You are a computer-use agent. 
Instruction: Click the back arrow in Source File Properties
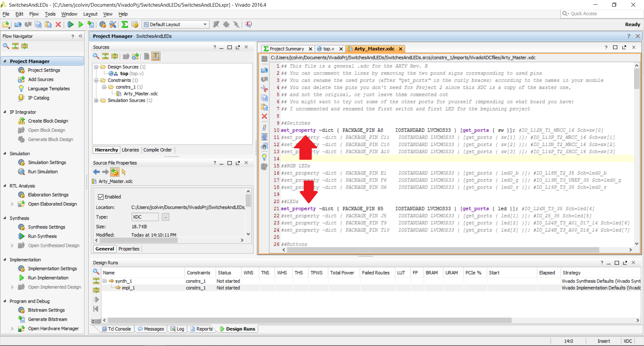pos(97,172)
